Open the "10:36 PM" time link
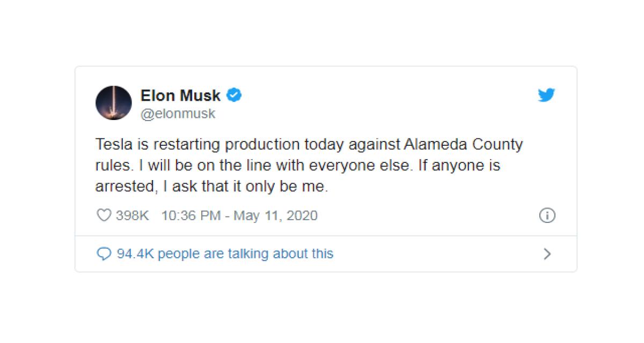This screenshot has width=644, height=343. coord(191,215)
